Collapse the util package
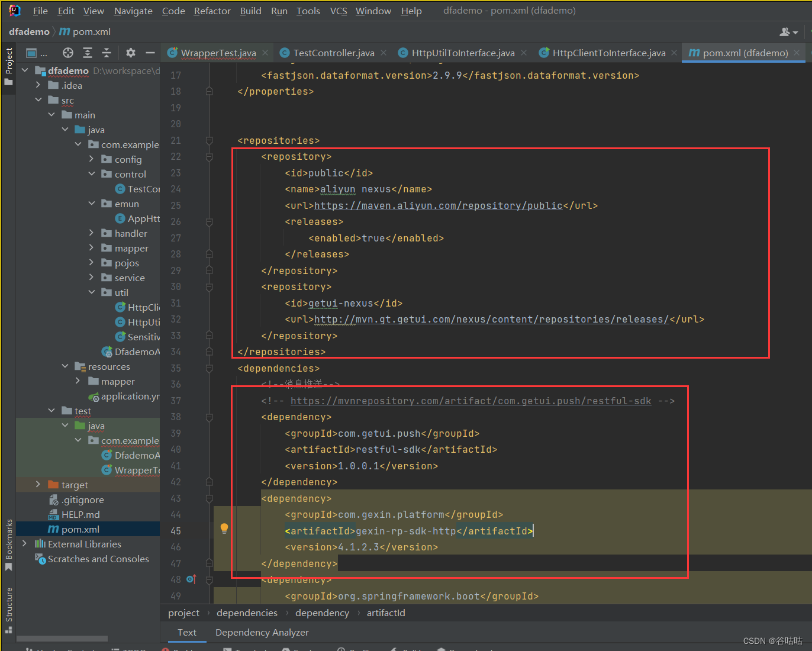This screenshot has width=812, height=651. [x=91, y=292]
